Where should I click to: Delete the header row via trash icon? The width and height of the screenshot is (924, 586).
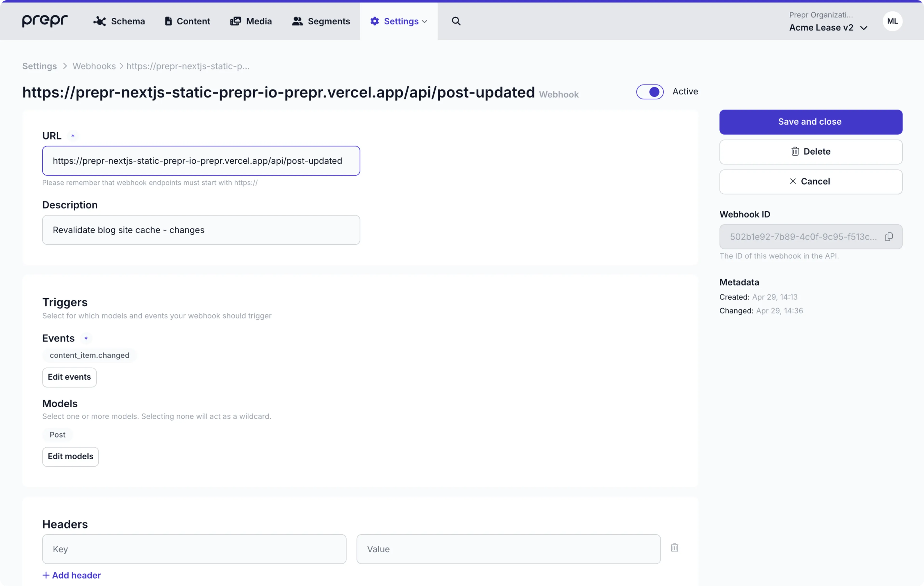(x=674, y=548)
